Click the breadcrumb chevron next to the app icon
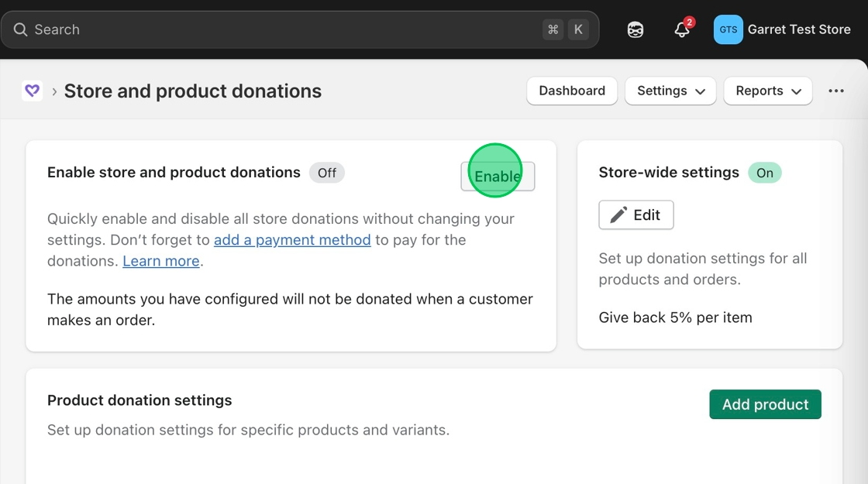Viewport: 868px width, 484px height. click(54, 91)
